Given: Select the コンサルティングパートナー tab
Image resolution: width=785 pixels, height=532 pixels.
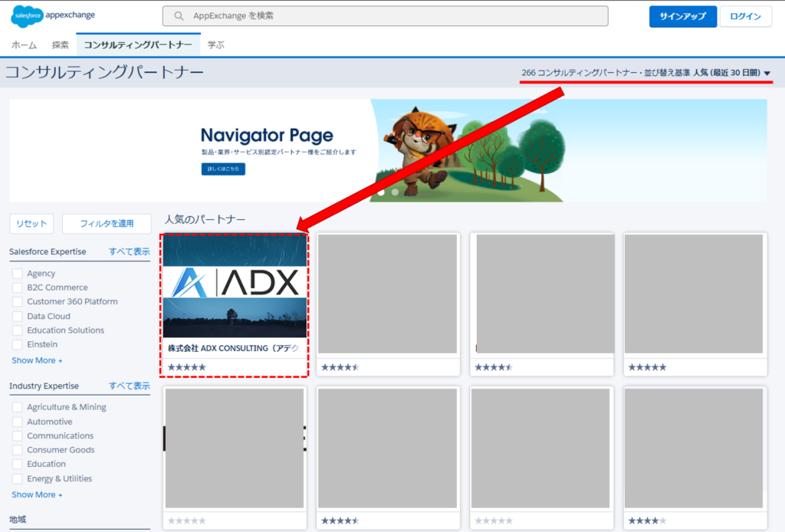Looking at the screenshot, I should (x=138, y=45).
